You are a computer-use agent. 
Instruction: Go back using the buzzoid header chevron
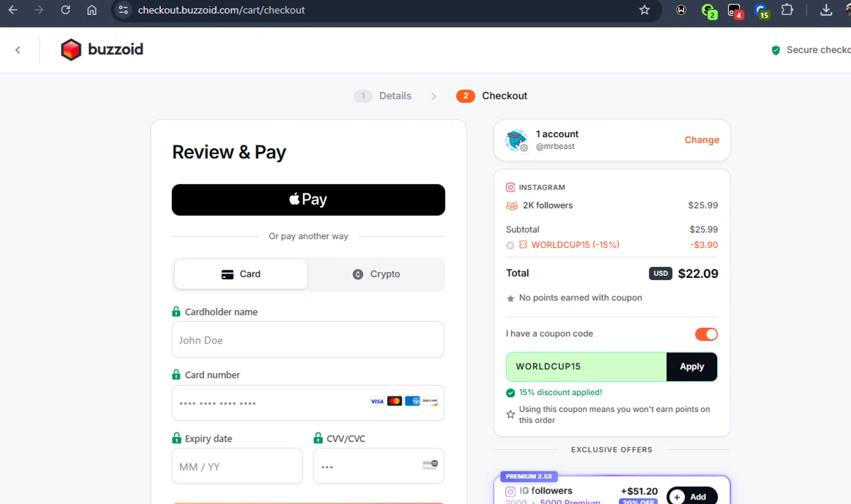[18, 50]
